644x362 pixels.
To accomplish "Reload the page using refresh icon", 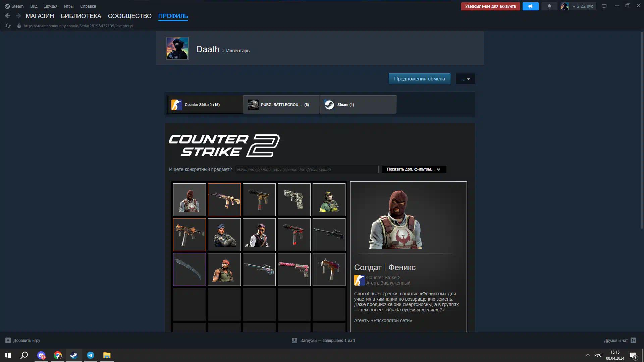I will (x=8, y=26).
